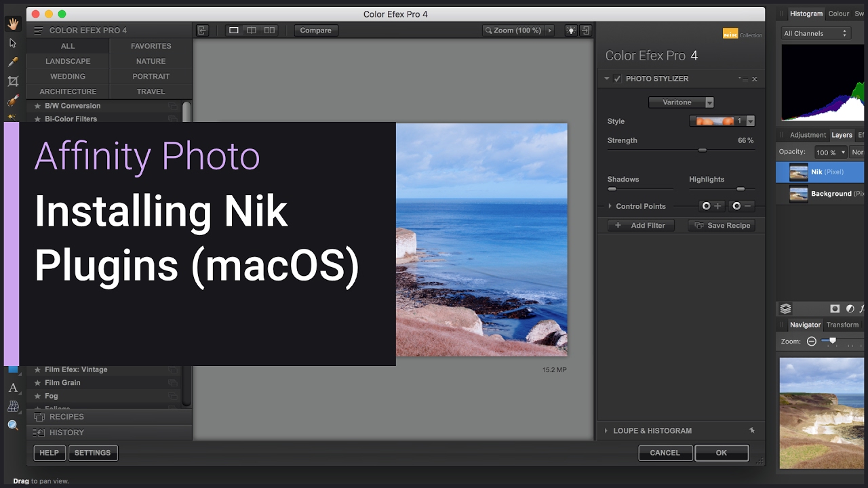Hide the right adjustment panel
The width and height of the screenshot is (868, 488).
point(586,30)
